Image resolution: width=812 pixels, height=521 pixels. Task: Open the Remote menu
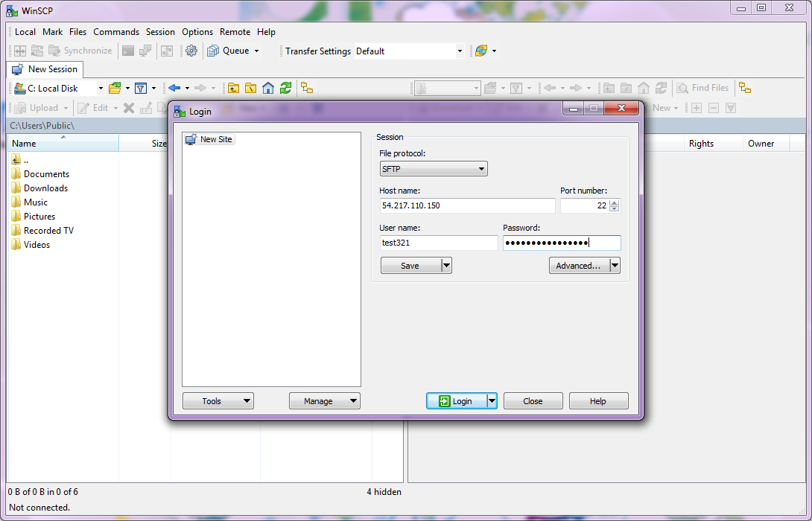(235, 31)
